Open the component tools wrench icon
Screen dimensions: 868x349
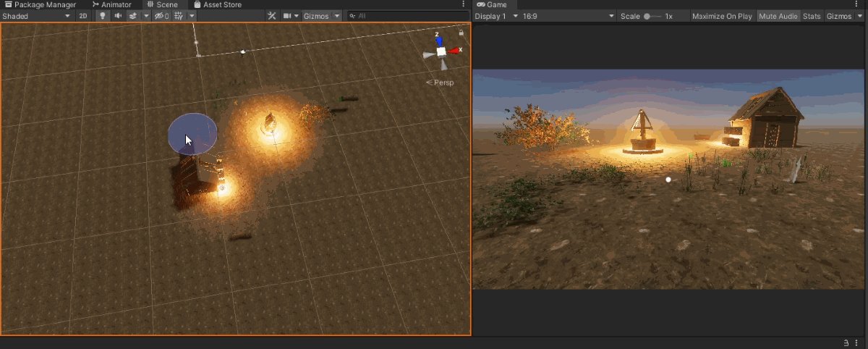(272, 16)
